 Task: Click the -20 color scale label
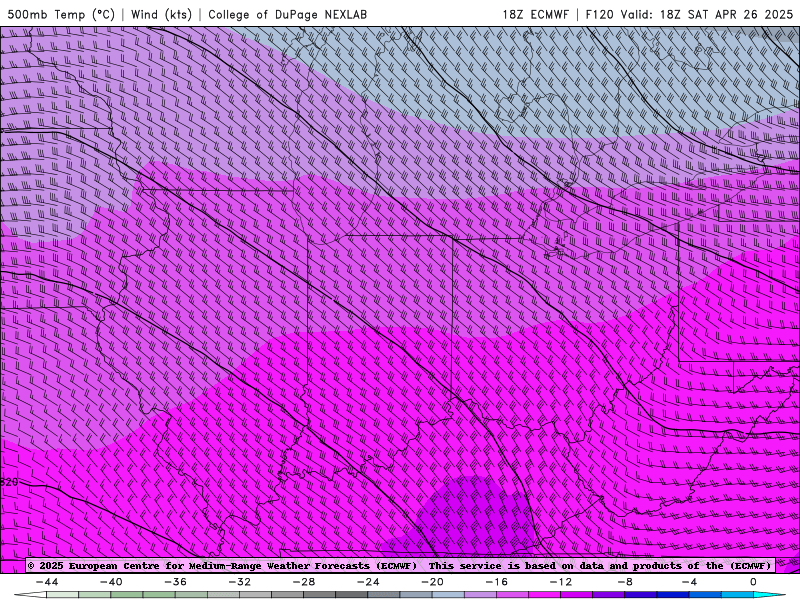click(433, 582)
